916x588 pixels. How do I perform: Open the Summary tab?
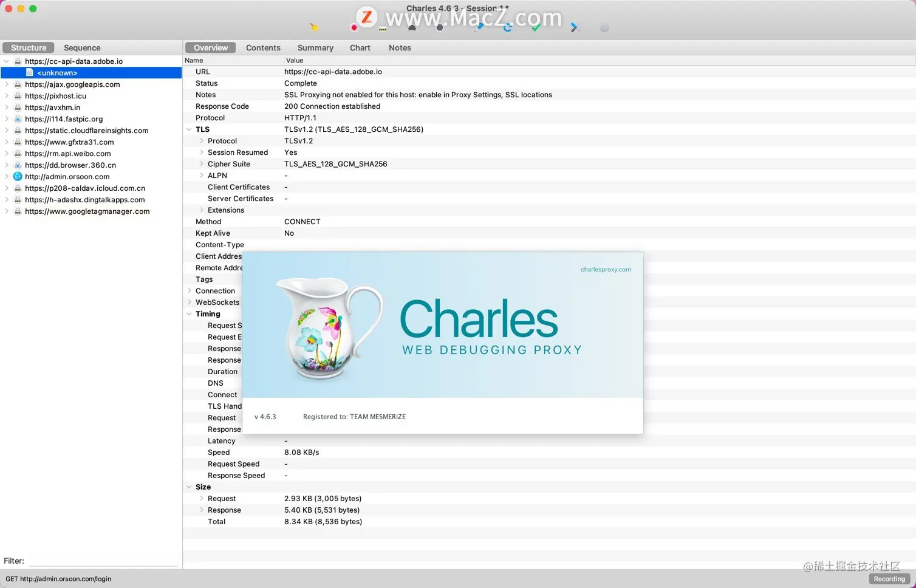[x=315, y=47]
